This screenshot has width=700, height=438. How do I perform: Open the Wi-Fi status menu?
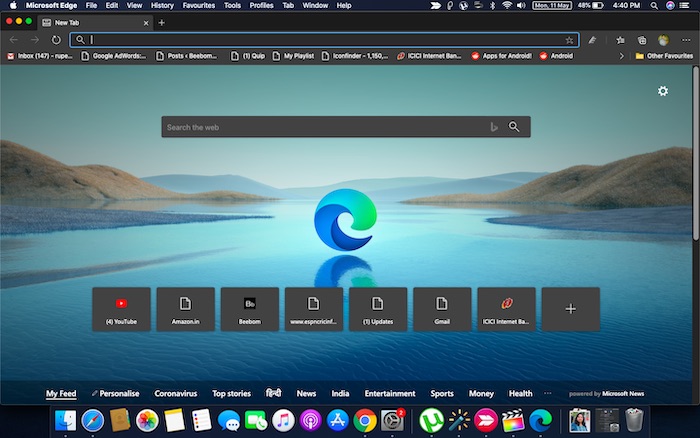pyautogui.click(x=506, y=5)
